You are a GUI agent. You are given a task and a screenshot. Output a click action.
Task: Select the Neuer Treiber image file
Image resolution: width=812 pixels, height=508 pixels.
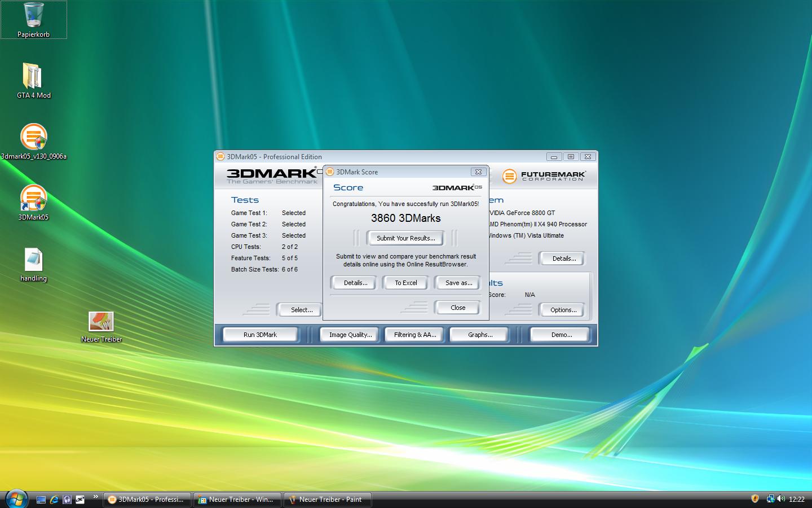coord(101,326)
